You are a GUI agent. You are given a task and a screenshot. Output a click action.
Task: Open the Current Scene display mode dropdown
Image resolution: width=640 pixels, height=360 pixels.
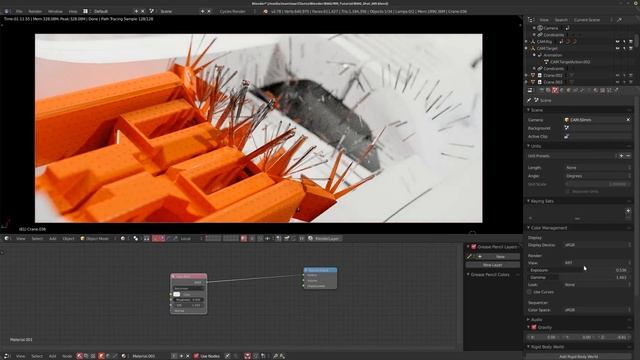(591, 20)
